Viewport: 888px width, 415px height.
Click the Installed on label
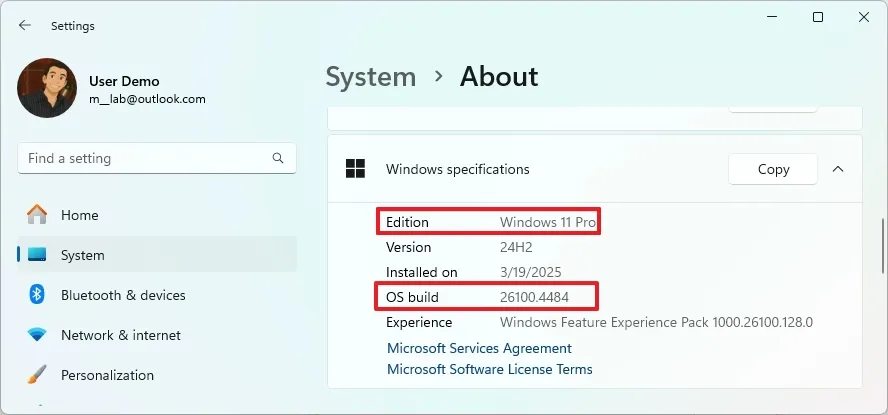click(x=421, y=272)
